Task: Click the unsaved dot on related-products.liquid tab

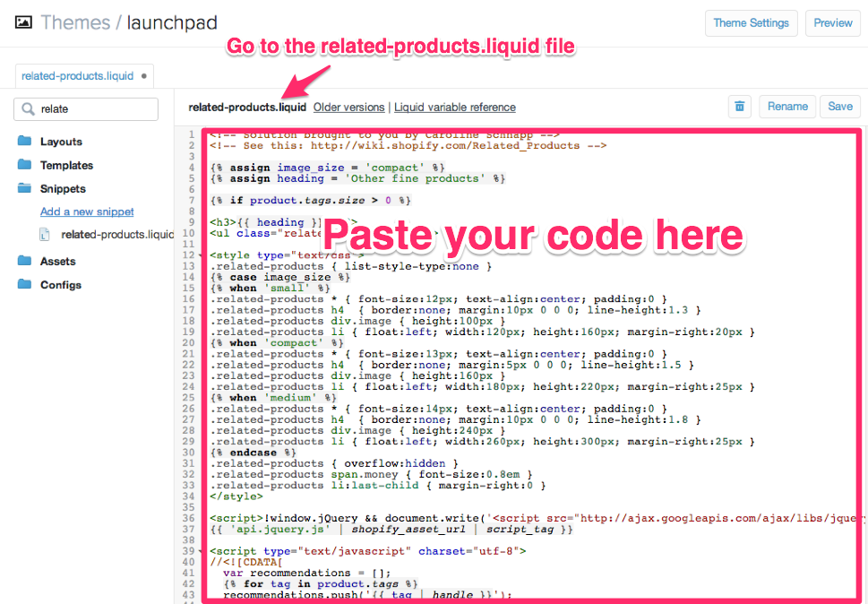Action: (144, 76)
